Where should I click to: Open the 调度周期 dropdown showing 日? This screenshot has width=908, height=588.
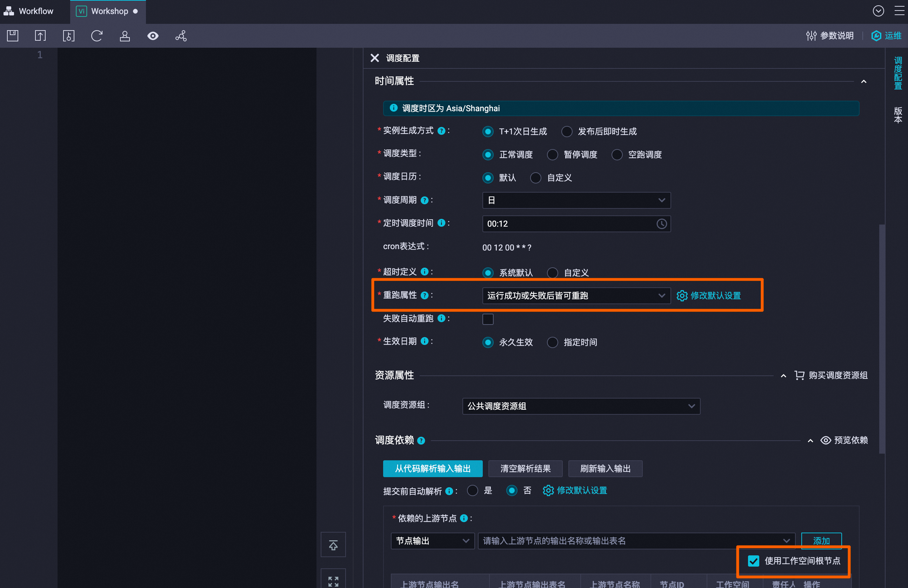coord(576,200)
